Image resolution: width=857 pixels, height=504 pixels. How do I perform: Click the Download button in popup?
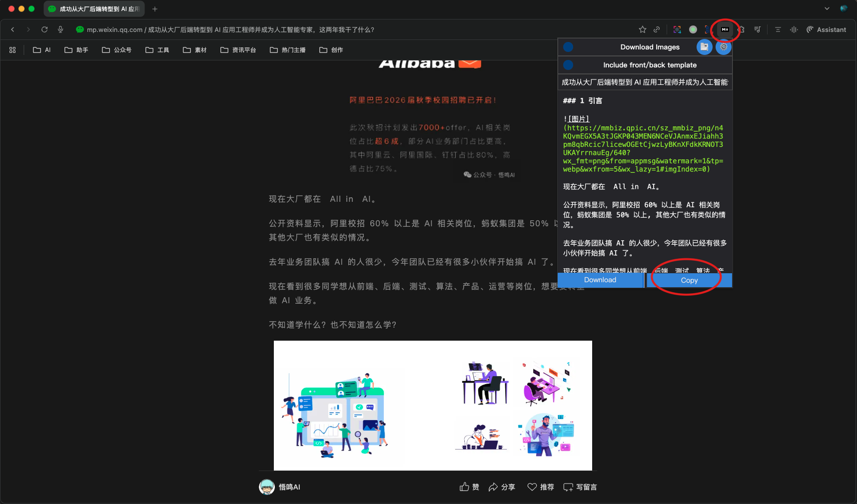(x=600, y=280)
